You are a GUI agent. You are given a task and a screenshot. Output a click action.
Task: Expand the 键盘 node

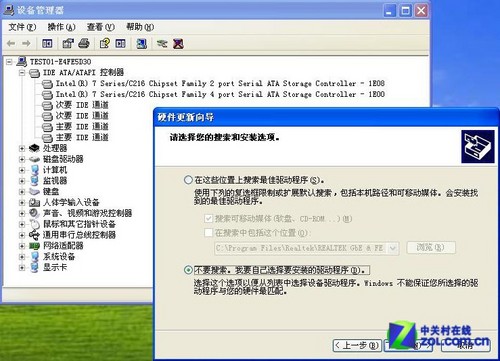pos(22,192)
